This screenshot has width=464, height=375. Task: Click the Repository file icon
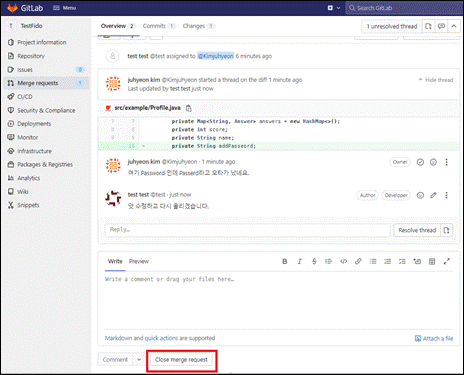[11, 56]
